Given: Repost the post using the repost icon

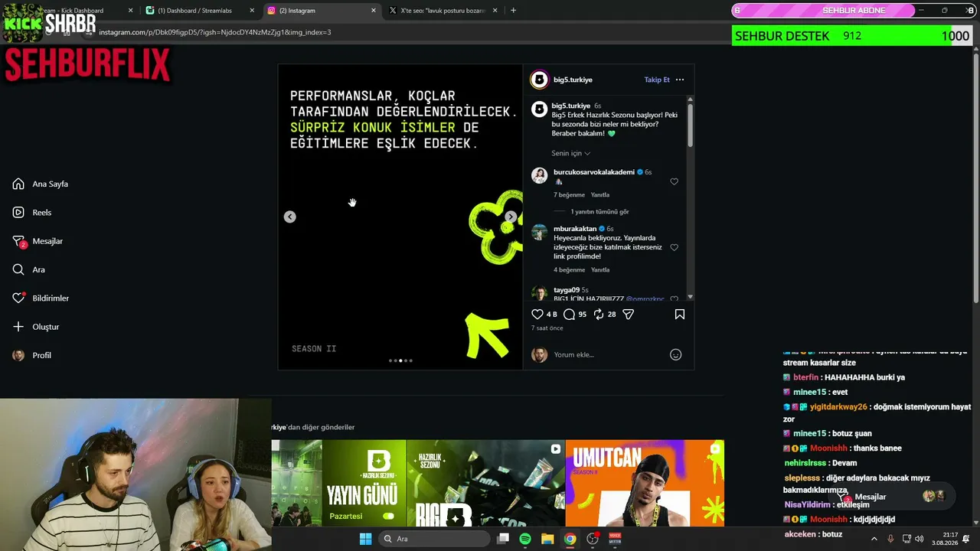Looking at the screenshot, I should (x=599, y=314).
